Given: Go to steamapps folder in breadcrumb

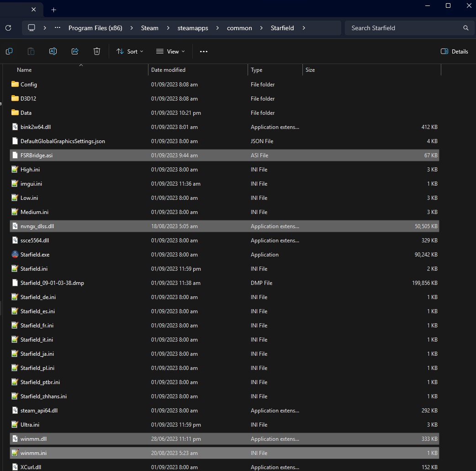Looking at the screenshot, I should 193,28.
